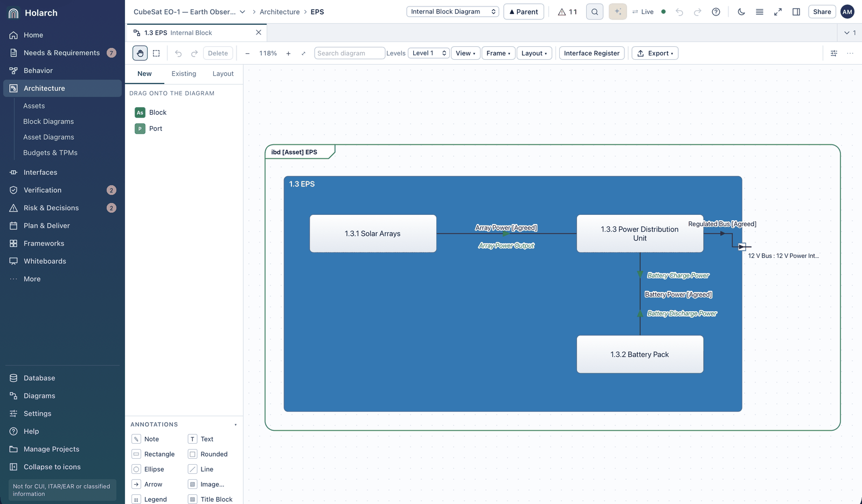Click the fit-to-screen diagonal arrow icon
Image resolution: width=862 pixels, height=504 pixels.
tap(303, 53)
